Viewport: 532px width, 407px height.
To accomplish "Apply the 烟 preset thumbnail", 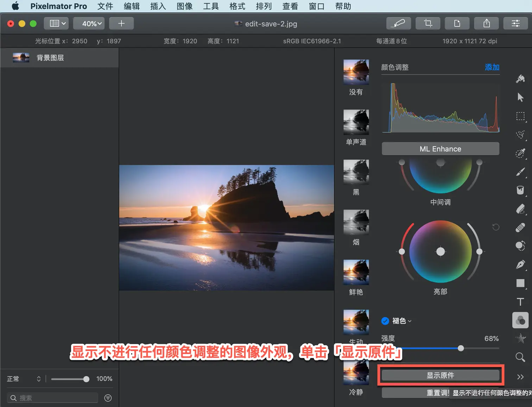I will 356,222.
